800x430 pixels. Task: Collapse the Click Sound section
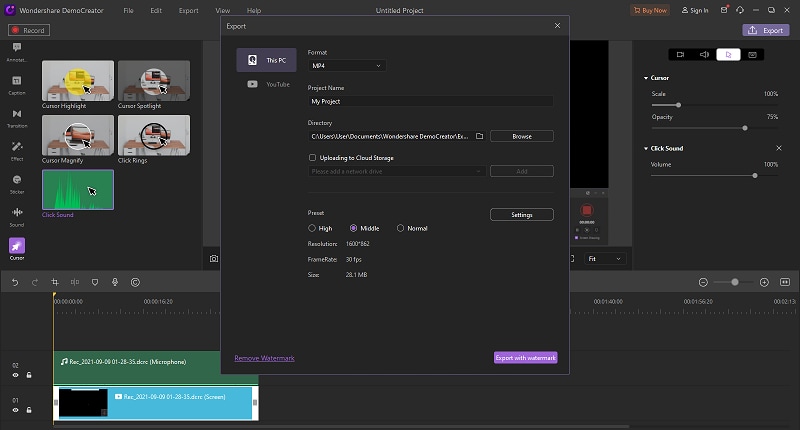click(x=646, y=148)
